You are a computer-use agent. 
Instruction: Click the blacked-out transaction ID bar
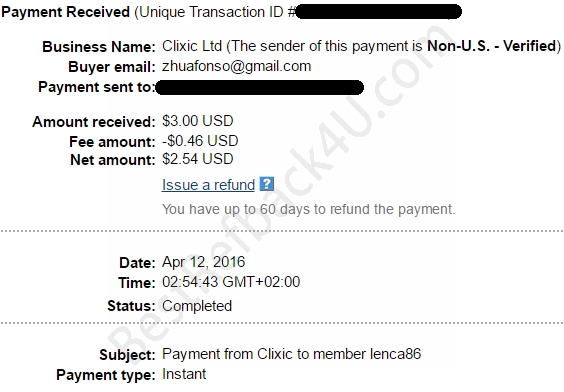[x=378, y=12]
